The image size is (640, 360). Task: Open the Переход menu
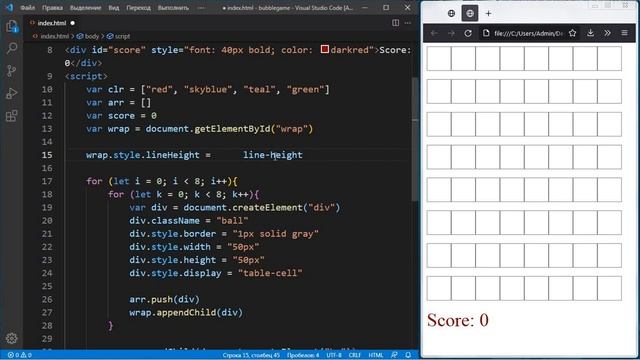(x=138, y=7)
